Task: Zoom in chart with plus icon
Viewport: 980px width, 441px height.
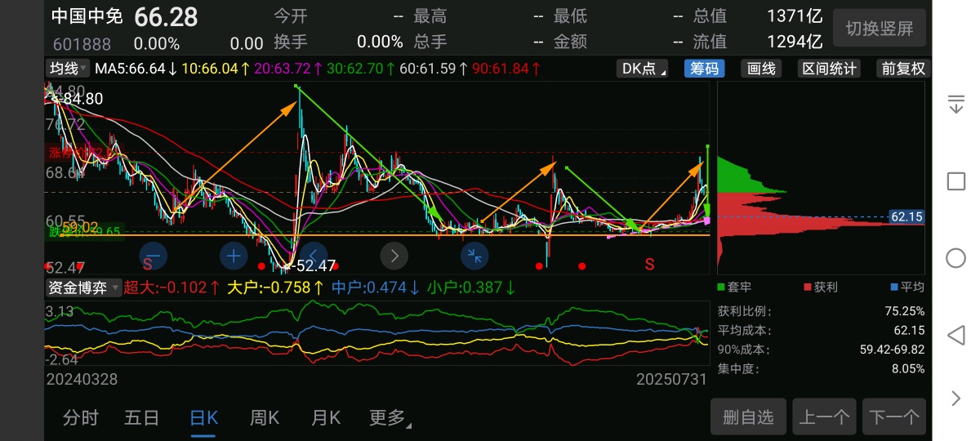Action: (x=234, y=256)
